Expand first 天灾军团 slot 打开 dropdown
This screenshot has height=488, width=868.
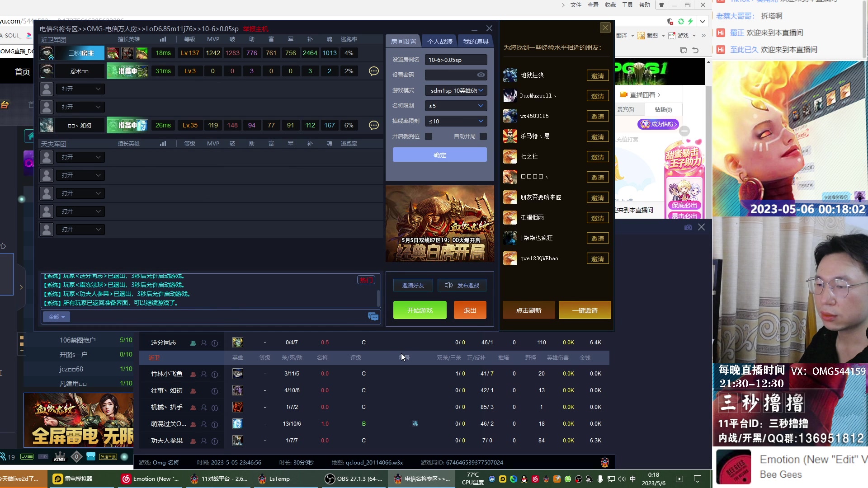80,157
